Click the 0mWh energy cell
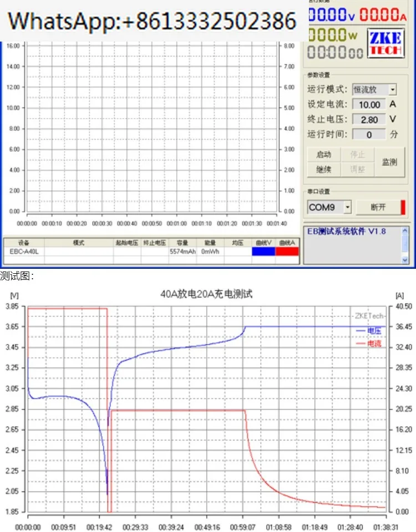This screenshot has height=532, width=416. click(x=210, y=252)
